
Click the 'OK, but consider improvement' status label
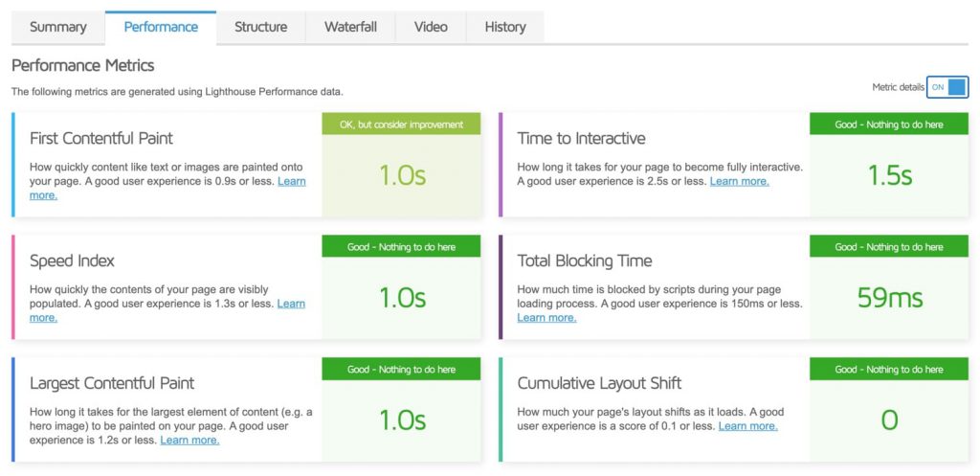click(401, 125)
